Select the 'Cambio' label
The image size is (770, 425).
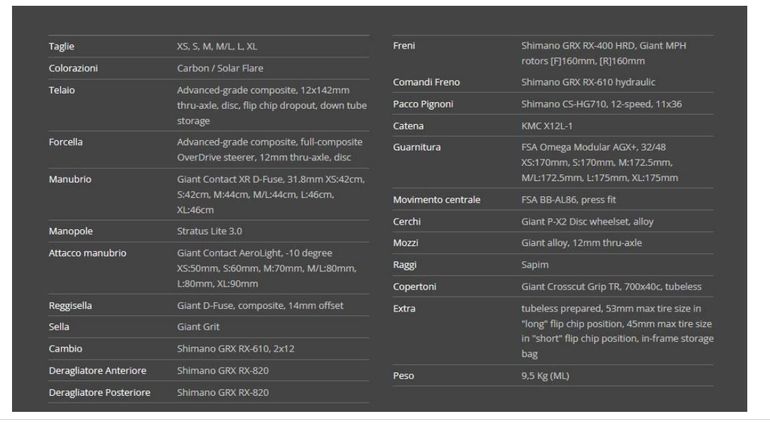65,349
